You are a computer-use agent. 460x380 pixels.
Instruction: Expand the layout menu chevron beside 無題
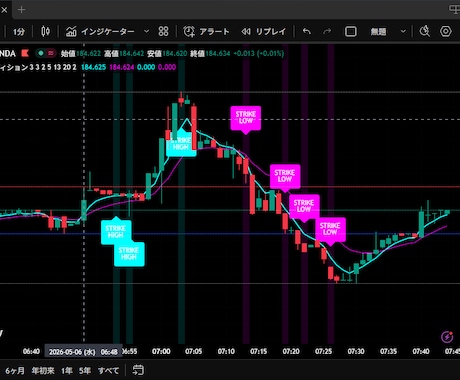pos(403,32)
